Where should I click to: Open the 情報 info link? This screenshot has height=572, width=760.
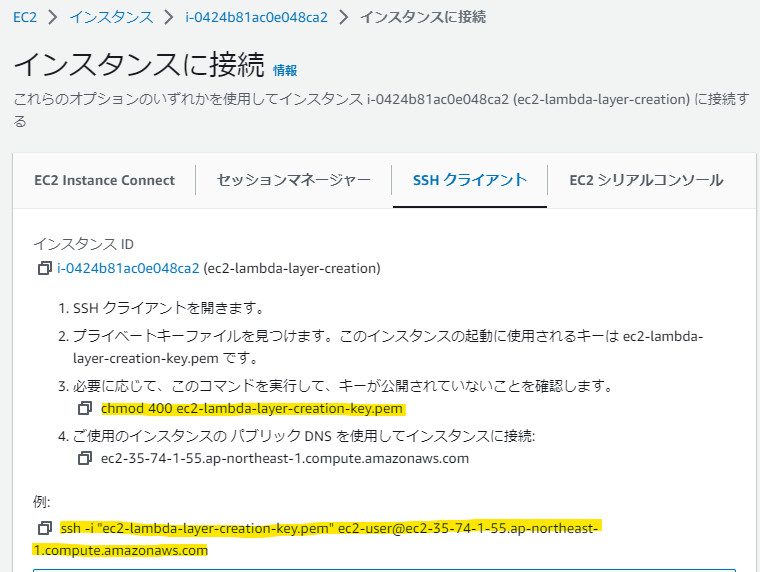[x=285, y=71]
